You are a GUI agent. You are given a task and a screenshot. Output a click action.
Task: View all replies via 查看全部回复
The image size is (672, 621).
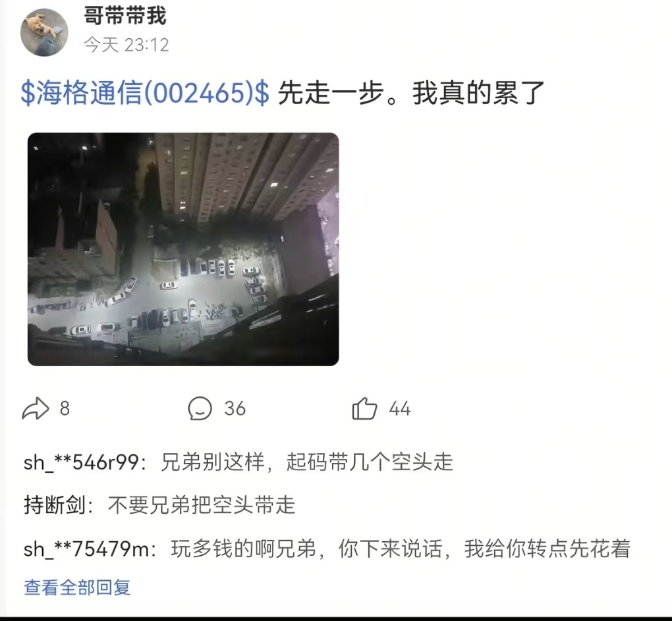[x=77, y=587]
